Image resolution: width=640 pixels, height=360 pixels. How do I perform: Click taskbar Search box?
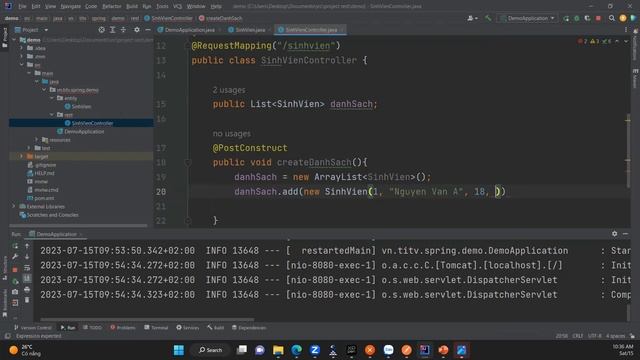(211, 350)
